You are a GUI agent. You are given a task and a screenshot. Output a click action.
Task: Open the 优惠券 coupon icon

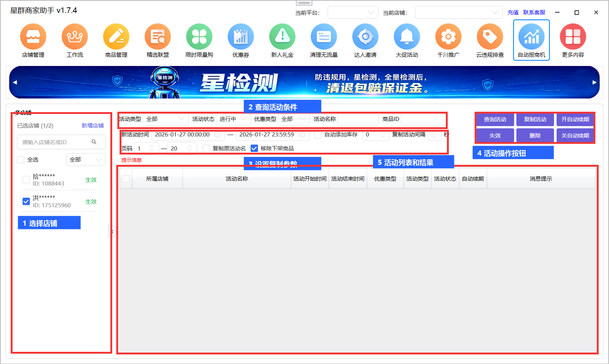pos(241,37)
